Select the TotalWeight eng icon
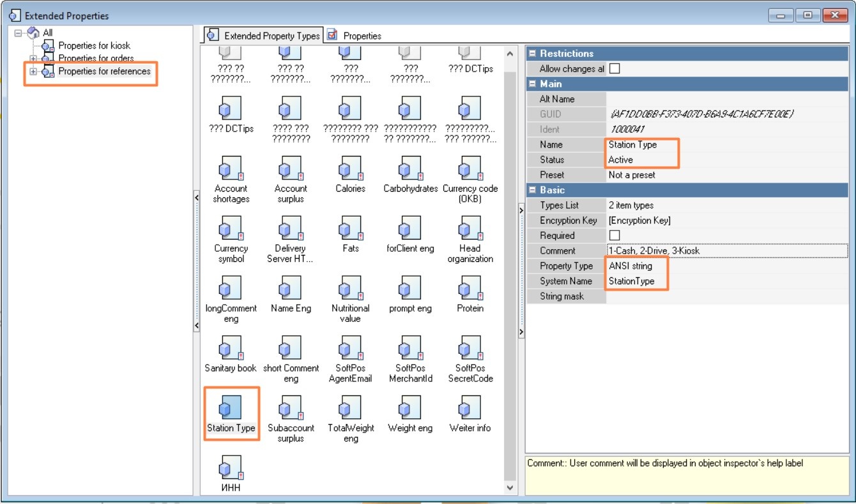Screen dimensions: 856x504 (351, 408)
